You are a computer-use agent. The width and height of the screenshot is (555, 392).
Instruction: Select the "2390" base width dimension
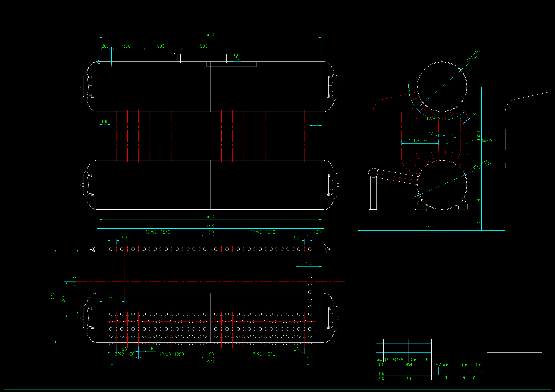click(x=431, y=227)
